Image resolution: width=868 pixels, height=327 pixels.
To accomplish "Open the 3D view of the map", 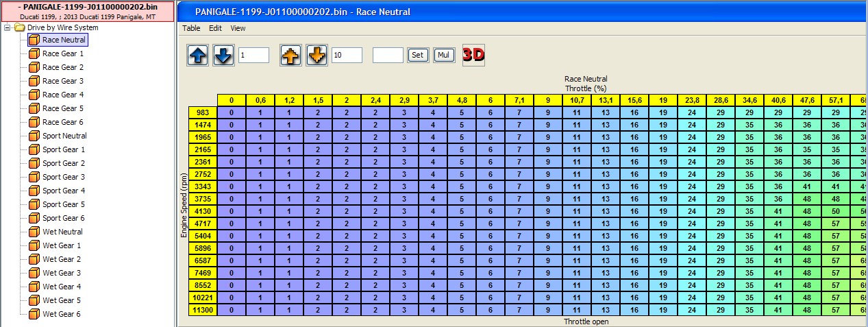I will pyautogui.click(x=473, y=55).
